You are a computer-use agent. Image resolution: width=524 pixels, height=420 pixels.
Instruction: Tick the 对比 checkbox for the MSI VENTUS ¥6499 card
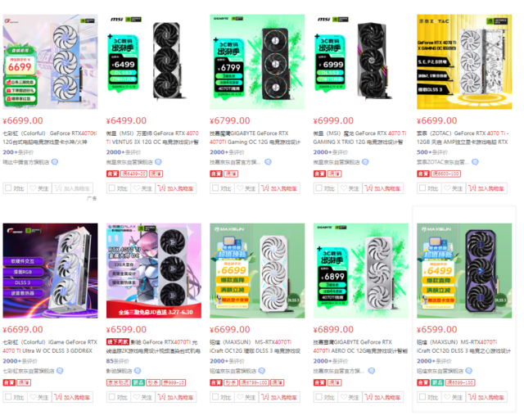(112, 188)
